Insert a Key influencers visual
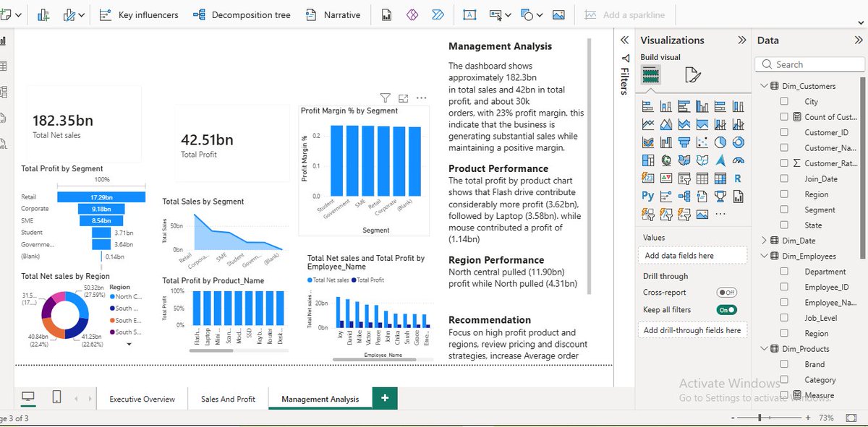The image size is (868, 427). coord(139,14)
